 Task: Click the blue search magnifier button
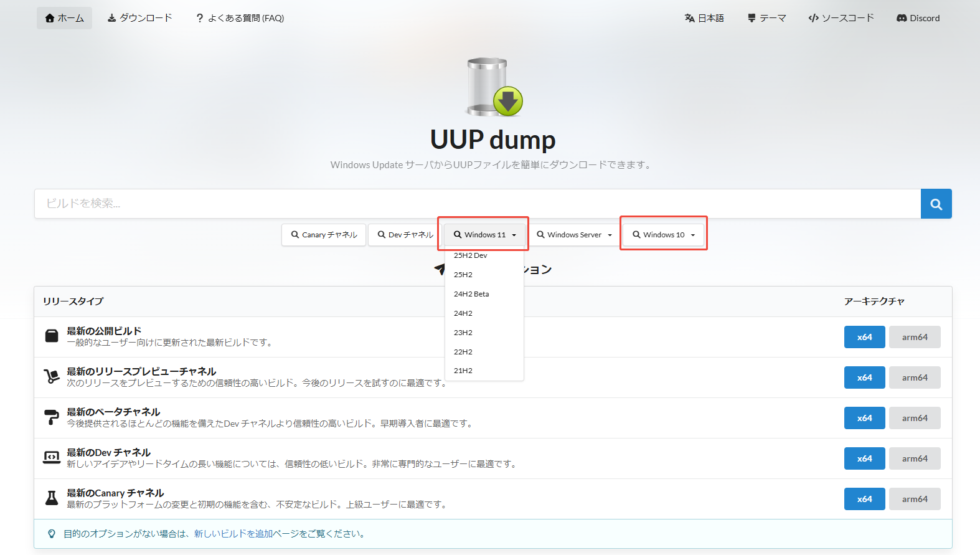click(x=936, y=204)
